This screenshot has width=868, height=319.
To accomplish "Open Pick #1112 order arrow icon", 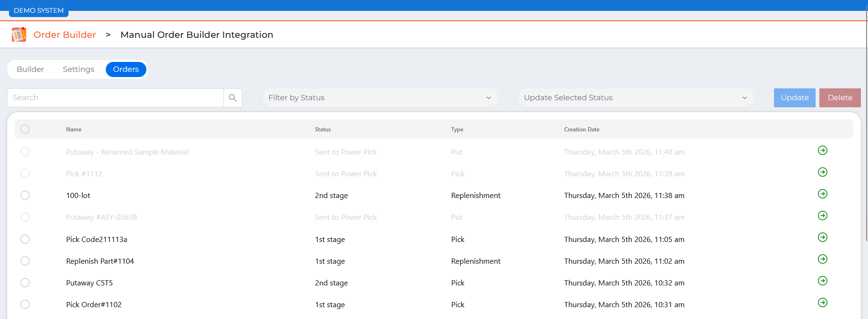I will click(x=822, y=172).
